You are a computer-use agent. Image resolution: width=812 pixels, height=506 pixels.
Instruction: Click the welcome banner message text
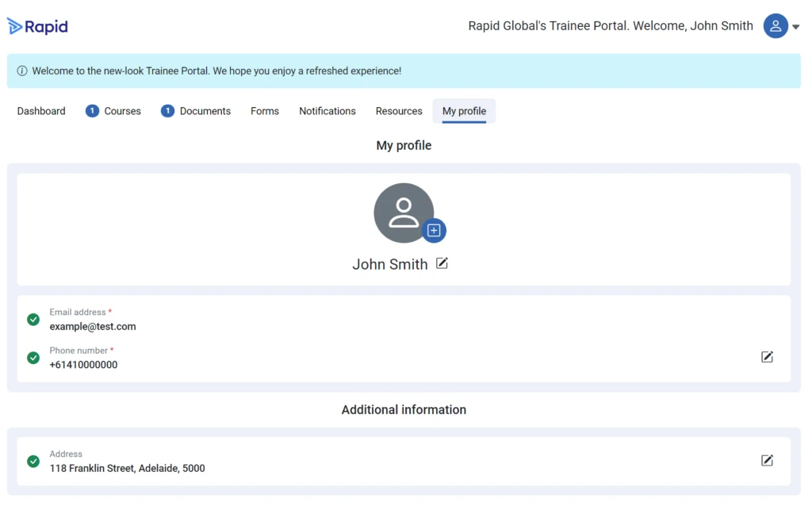pos(216,71)
